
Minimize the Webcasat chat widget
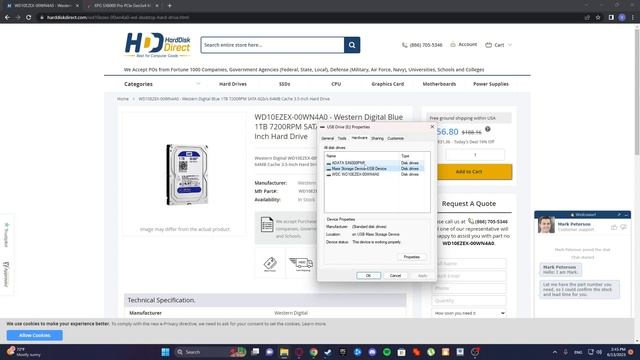[x=627, y=215]
